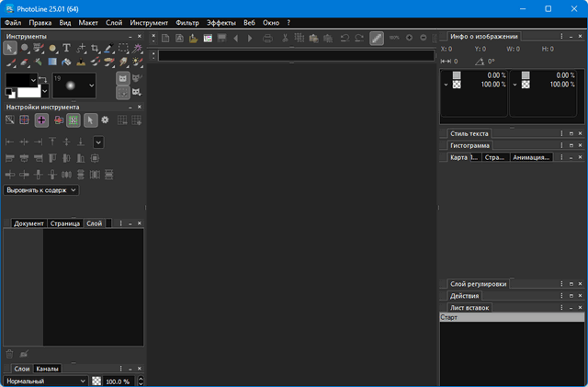Select the Stamp clone tool
588x387 pixels.
coord(81,62)
